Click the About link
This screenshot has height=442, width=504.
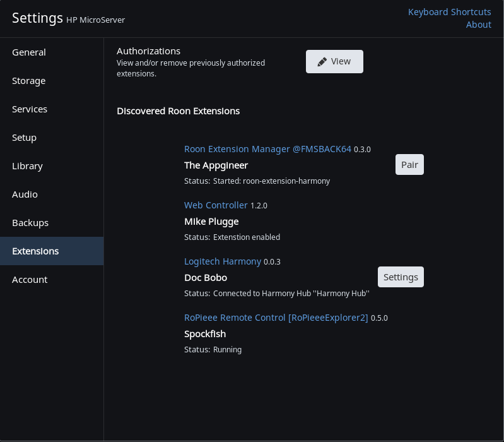(479, 25)
